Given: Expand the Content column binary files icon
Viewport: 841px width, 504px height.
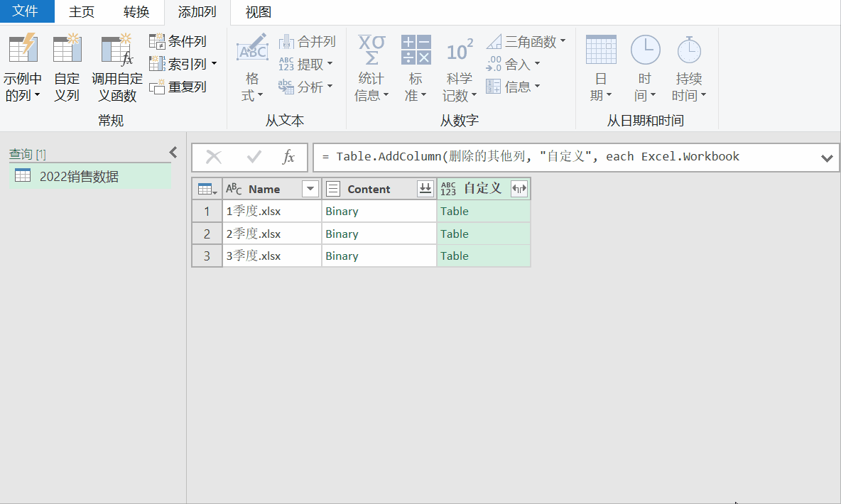Looking at the screenshot, I should point(425,189).
